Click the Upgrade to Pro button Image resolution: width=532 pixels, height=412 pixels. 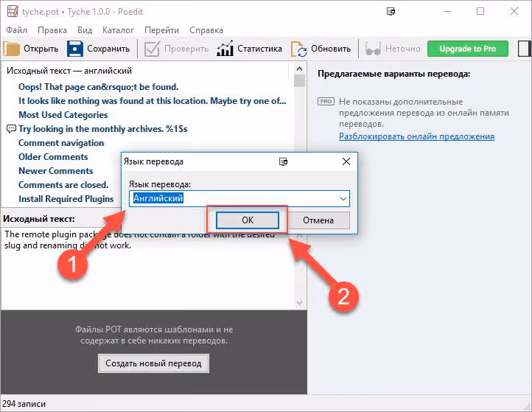click(x=468, y=49)
